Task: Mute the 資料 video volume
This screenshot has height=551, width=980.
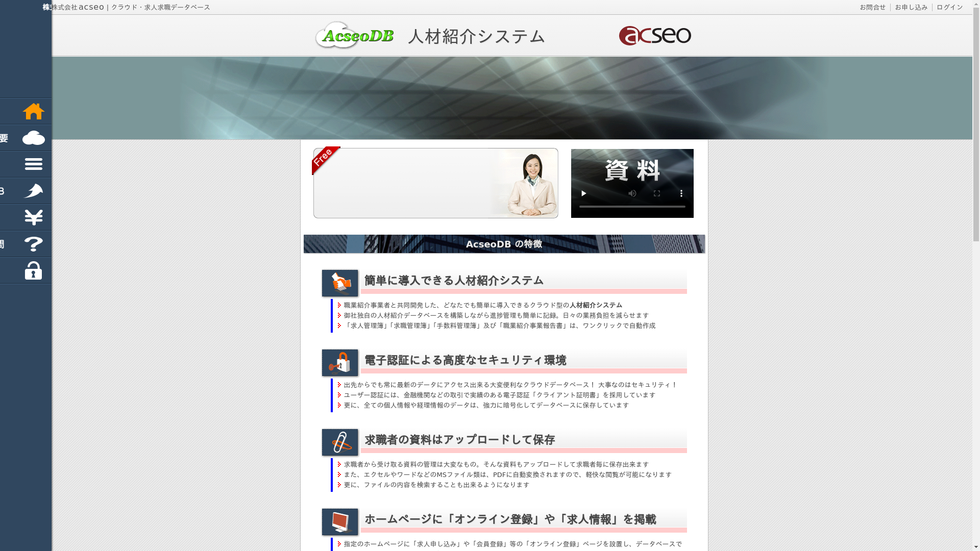Action: (632, 193)
